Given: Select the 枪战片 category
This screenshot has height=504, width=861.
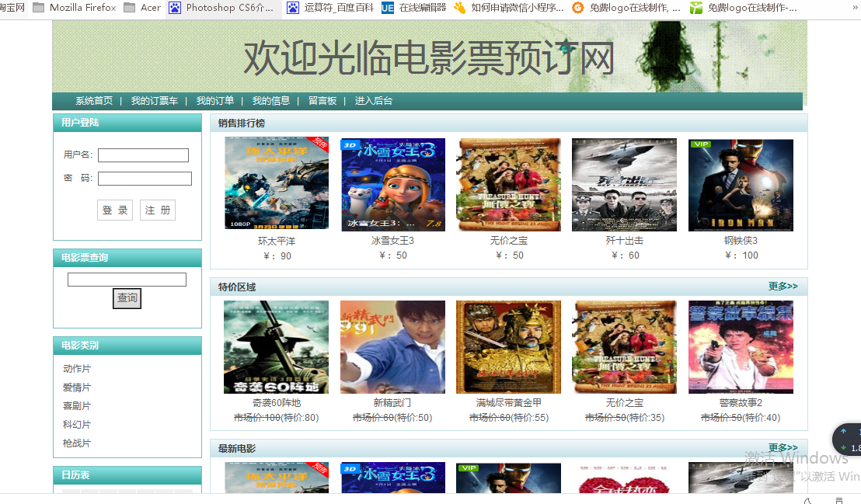Looking at the screenshot, I should pyautogui.click(x=77, y=443).
